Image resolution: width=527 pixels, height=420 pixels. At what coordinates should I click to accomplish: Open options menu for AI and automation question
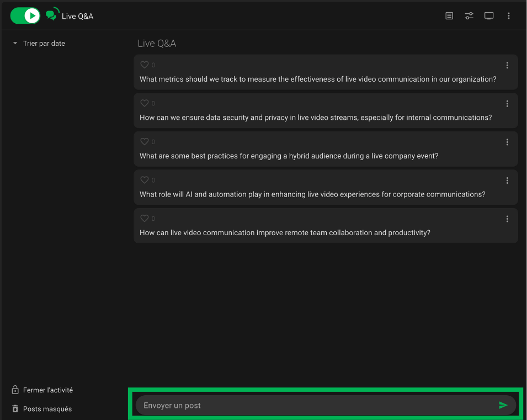coord(507,180)
